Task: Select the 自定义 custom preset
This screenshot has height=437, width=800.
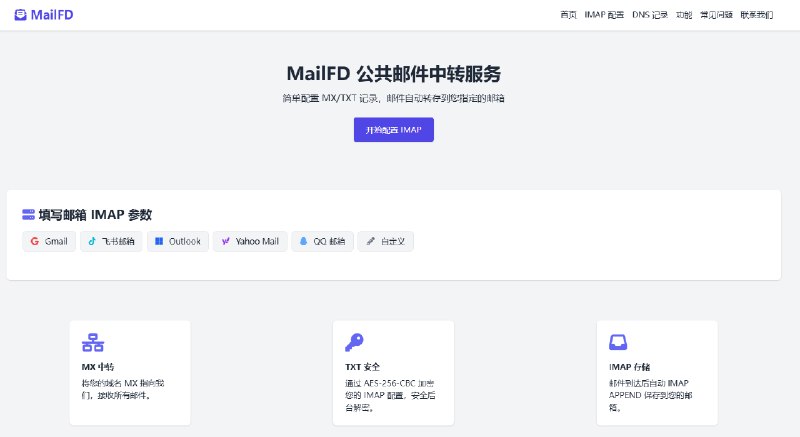Action: point(385,241)
